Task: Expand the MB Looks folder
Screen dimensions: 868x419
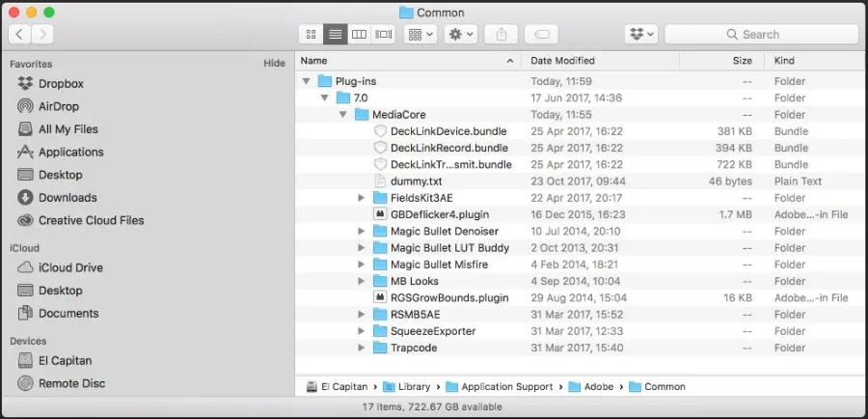Action: (361, 281)
